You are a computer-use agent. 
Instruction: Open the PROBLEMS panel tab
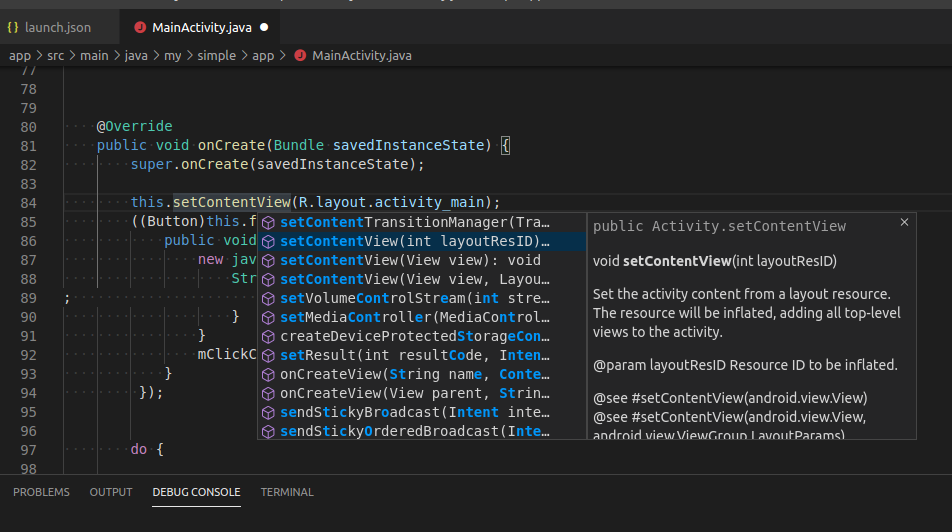pos(41,492)
